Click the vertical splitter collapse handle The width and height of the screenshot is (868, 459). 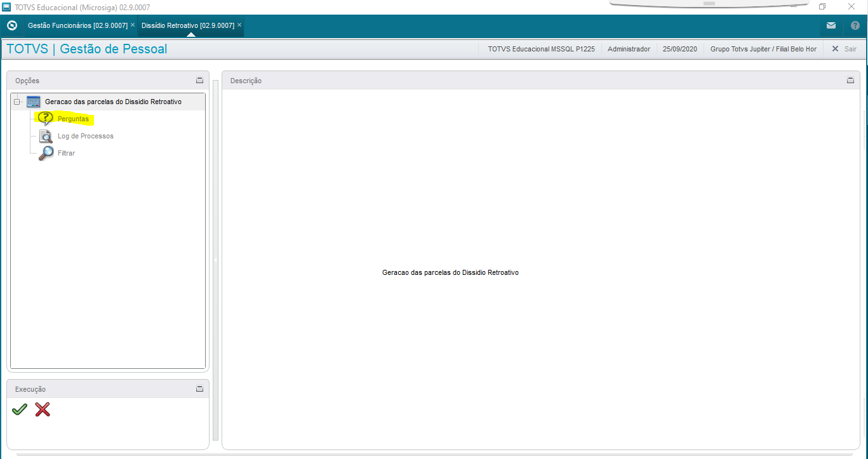[215, 260]
